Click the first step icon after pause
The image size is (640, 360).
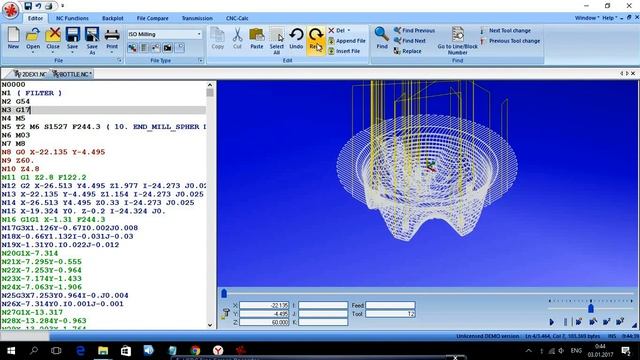pyautogui.click(x=579, y=322)
